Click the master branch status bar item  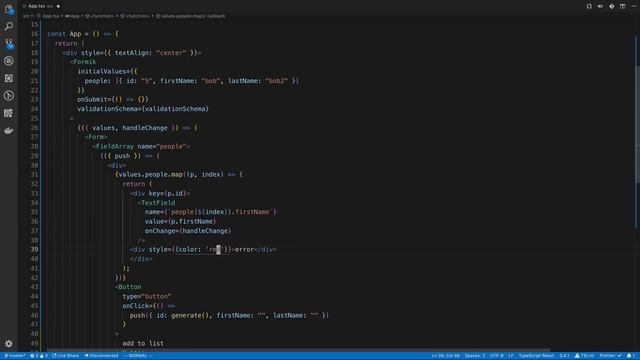[15, 356]
